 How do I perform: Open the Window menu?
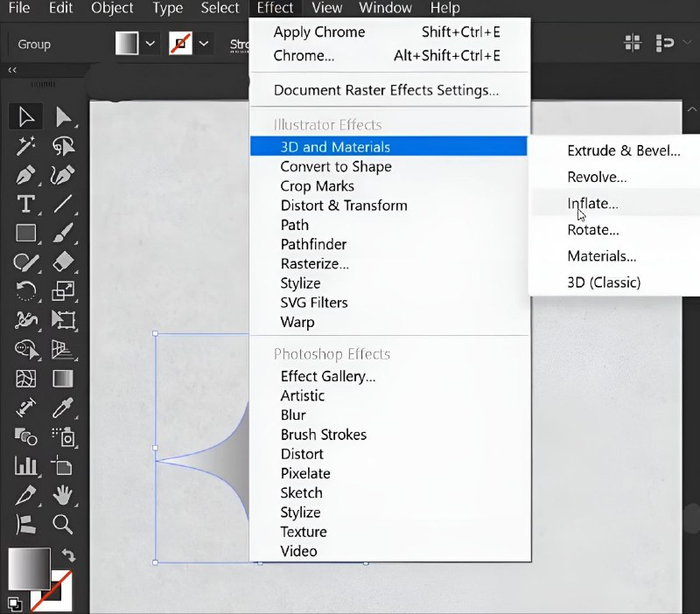(386, 8)
